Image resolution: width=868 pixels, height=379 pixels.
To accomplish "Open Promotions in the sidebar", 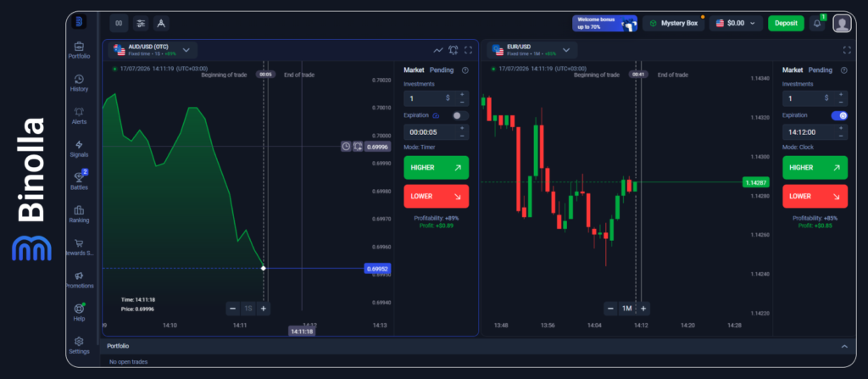I will [79, 280].
